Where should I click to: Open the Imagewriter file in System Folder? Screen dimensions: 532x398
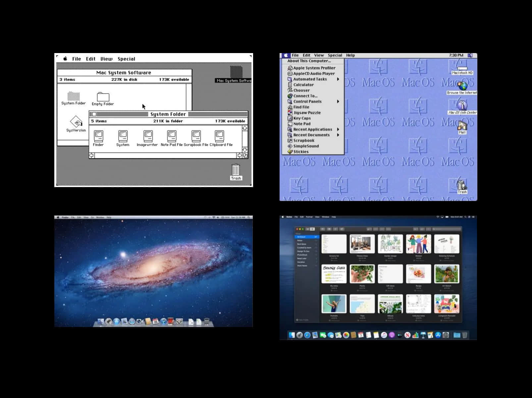[148, 136]
